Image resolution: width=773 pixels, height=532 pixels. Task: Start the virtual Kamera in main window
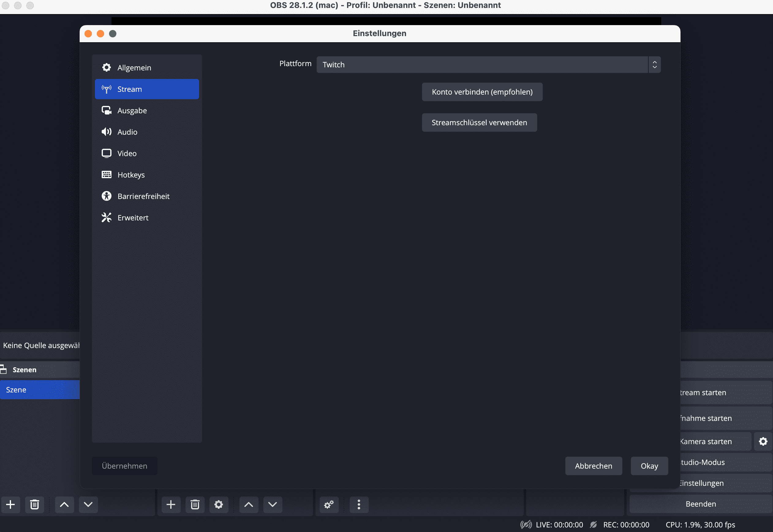(716, 442)
